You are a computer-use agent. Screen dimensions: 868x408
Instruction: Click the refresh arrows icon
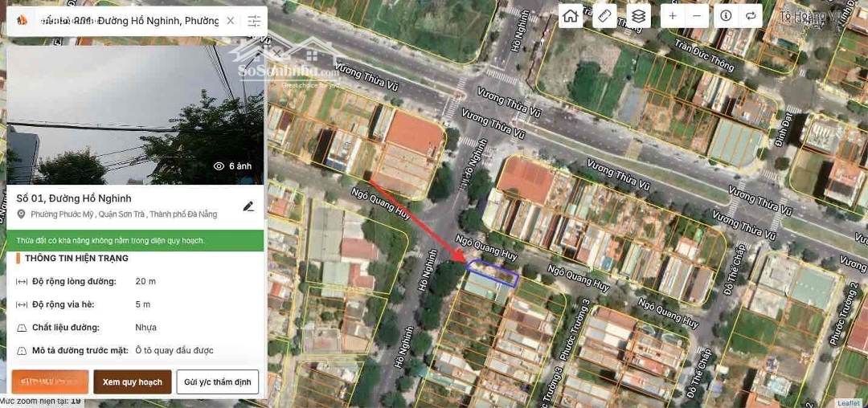751,16
